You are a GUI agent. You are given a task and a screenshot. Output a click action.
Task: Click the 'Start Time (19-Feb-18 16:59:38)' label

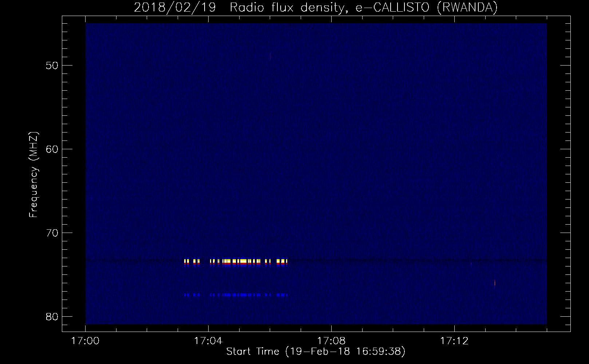pyautogui.click(x=316, y=352)
